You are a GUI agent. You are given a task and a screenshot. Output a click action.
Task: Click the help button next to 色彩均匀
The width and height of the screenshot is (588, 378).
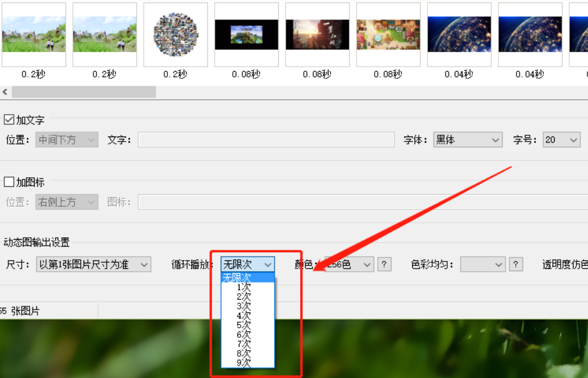(x=516, y=265)
